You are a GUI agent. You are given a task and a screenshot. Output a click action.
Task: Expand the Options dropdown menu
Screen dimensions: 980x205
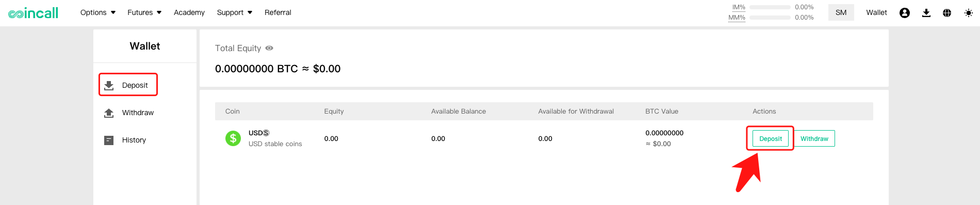[98, 12]
